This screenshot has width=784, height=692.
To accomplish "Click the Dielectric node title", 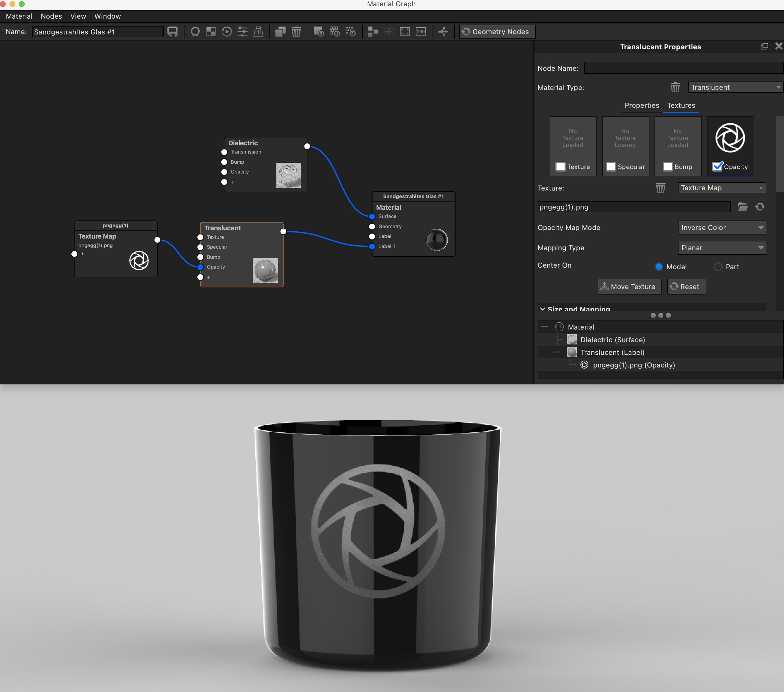I will (x=243, y=143).
